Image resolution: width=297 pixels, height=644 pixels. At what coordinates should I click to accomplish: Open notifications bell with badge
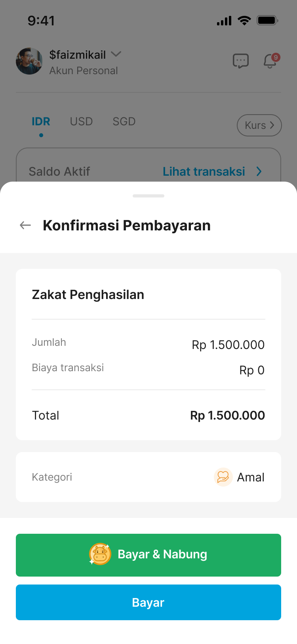tap(270, 61)
